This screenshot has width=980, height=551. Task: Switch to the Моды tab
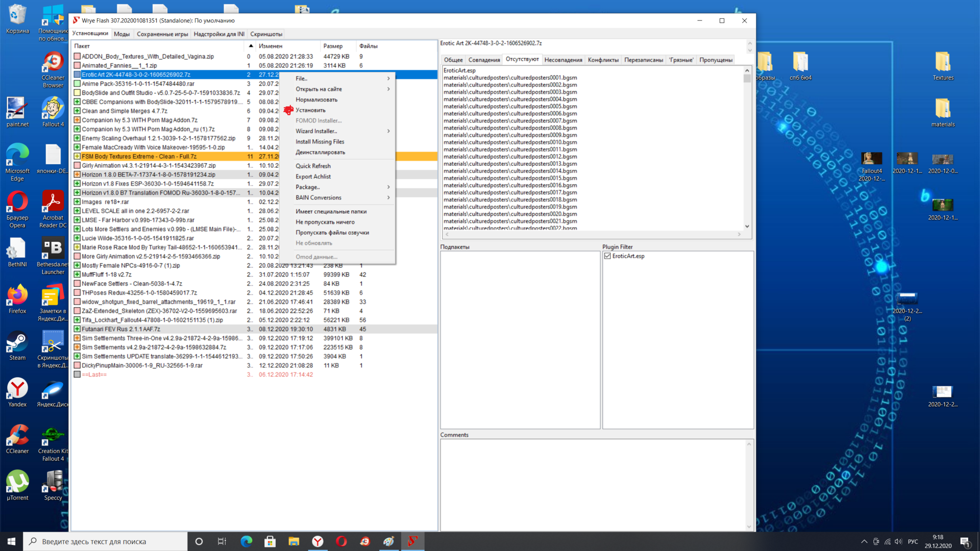pos(121,34)
